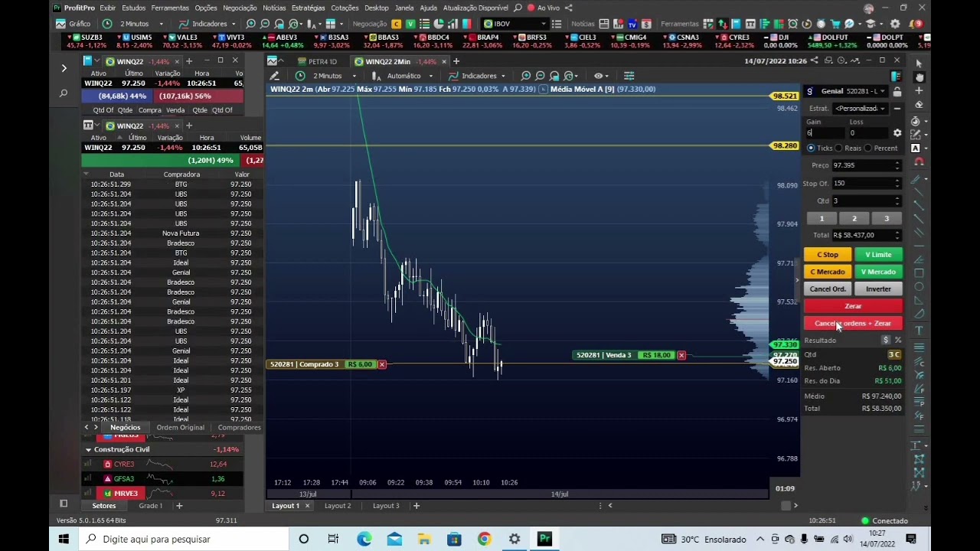This screenshot has height=551, width=980.
Task: Zoom in using the main toolbar magnifier
Action: click(x=250, y=24)
